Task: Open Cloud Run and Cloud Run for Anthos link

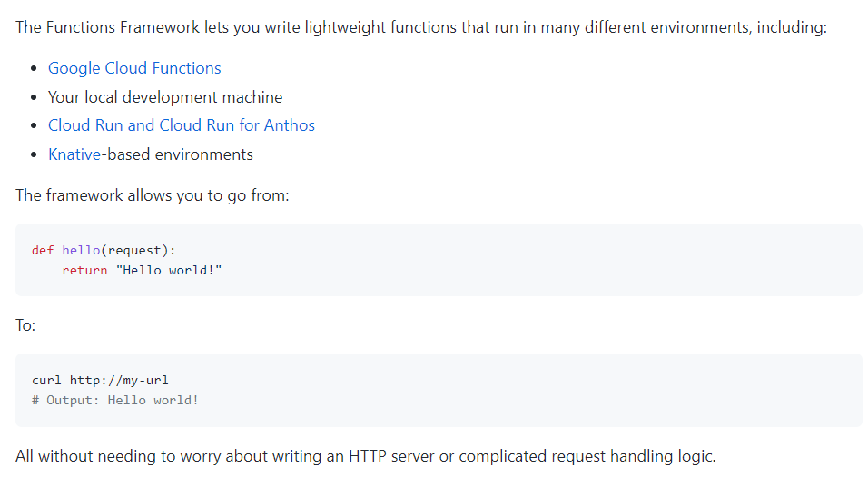Action: tap(182, 125)
